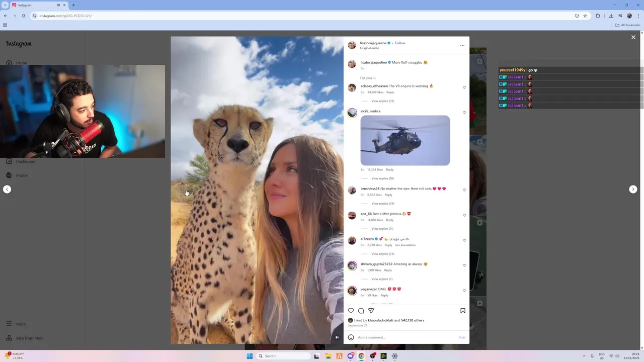Screen dimensions: 644x362
Task: Open the Chrome apps grid icon
Action: pyautogui.click(x=5, y=25)
